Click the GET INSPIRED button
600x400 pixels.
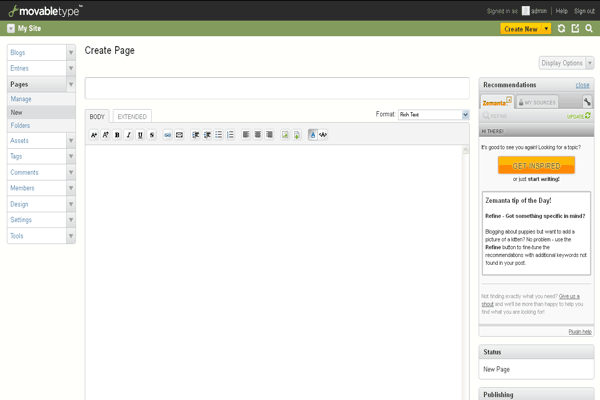click(x=536, y=165)
